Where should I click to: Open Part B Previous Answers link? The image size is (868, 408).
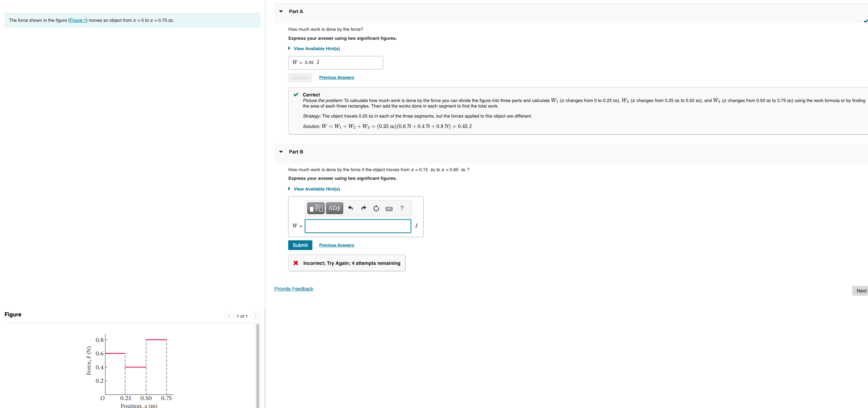336,245
